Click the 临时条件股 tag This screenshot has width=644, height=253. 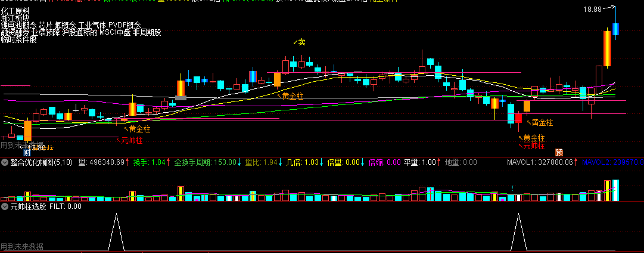(x=19, y=40)
